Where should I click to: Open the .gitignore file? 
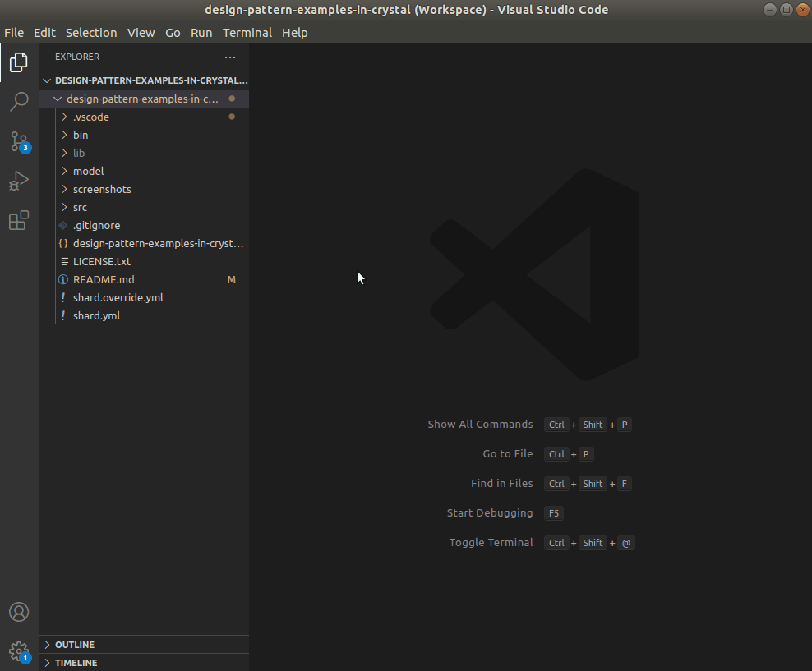pos(144,226)
